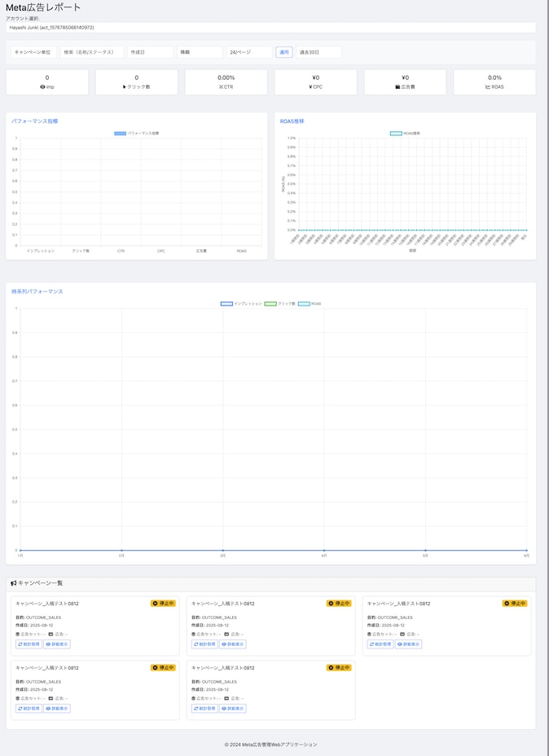The width and height of the screenshot is (549, 756).
Task: Click 広告セット stack icon in third campaign card
Action: pos(369,634)
